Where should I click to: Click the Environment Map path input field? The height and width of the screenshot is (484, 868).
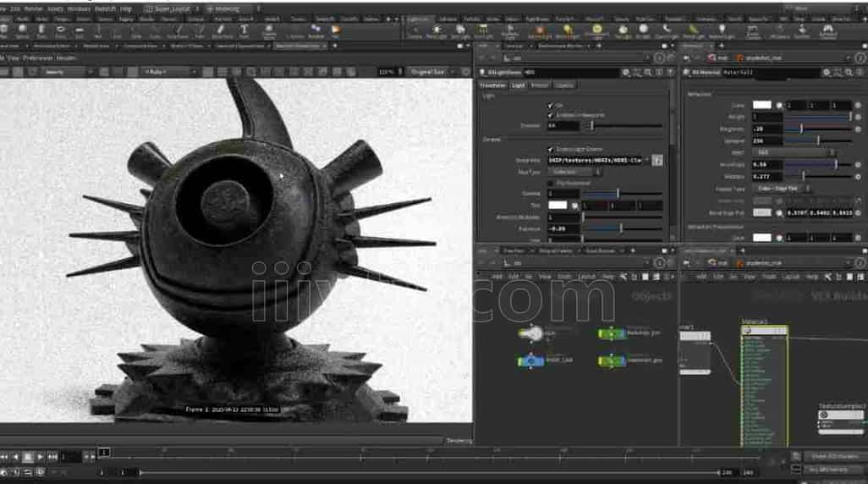(595, 161)
